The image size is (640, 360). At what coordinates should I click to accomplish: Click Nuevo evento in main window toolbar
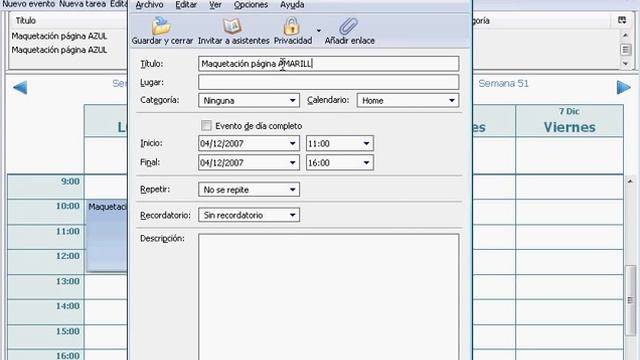coord(29,4)
